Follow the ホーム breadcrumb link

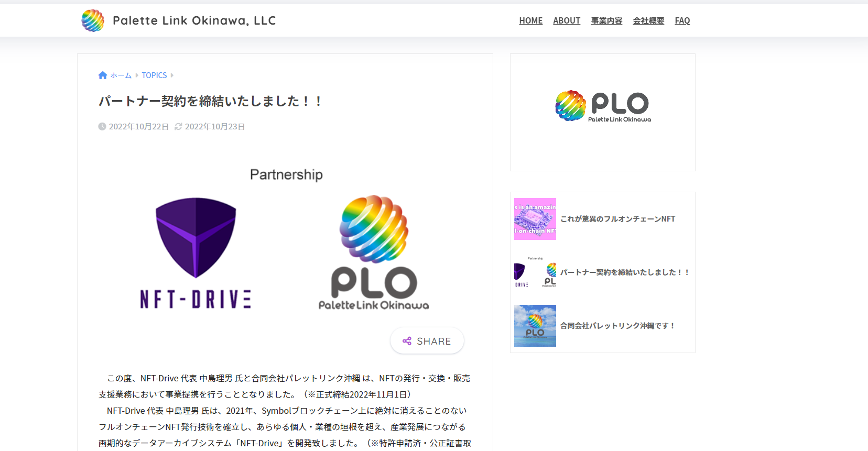tap(121, 75)
